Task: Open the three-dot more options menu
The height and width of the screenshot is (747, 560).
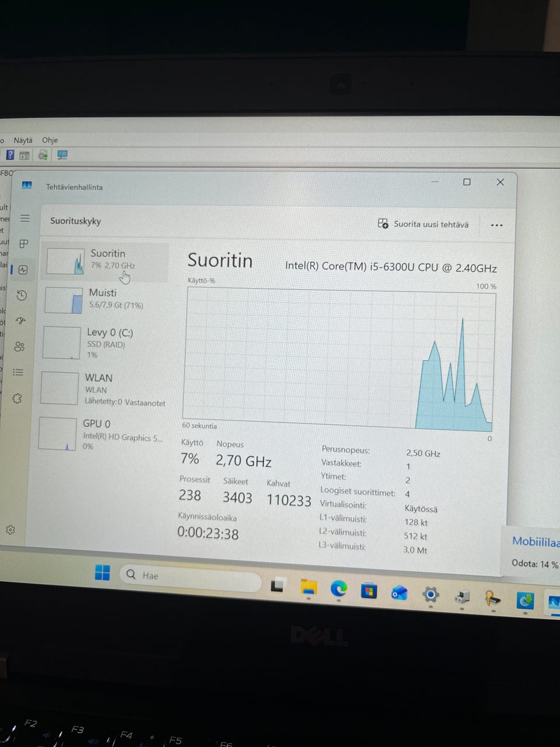Action: (496, 225)
